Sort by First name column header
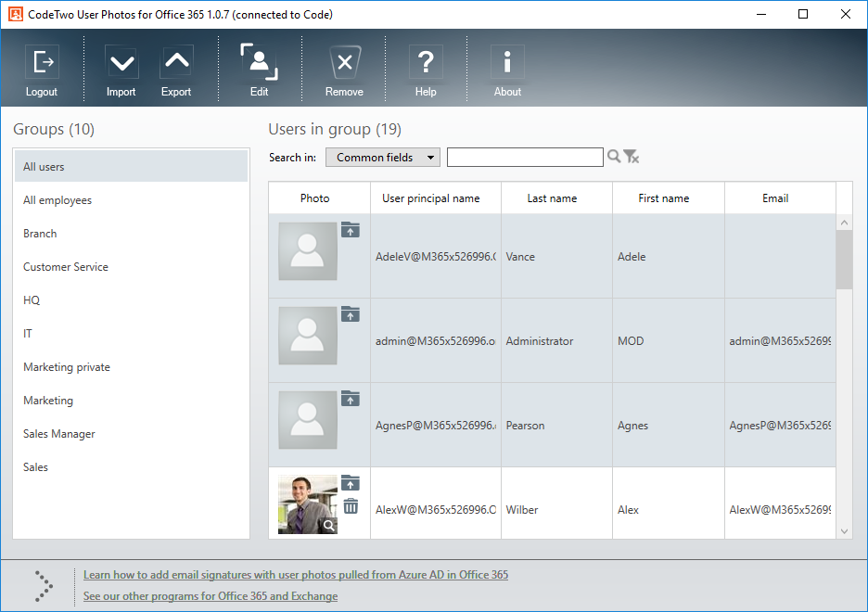 (x=669, y=198)
